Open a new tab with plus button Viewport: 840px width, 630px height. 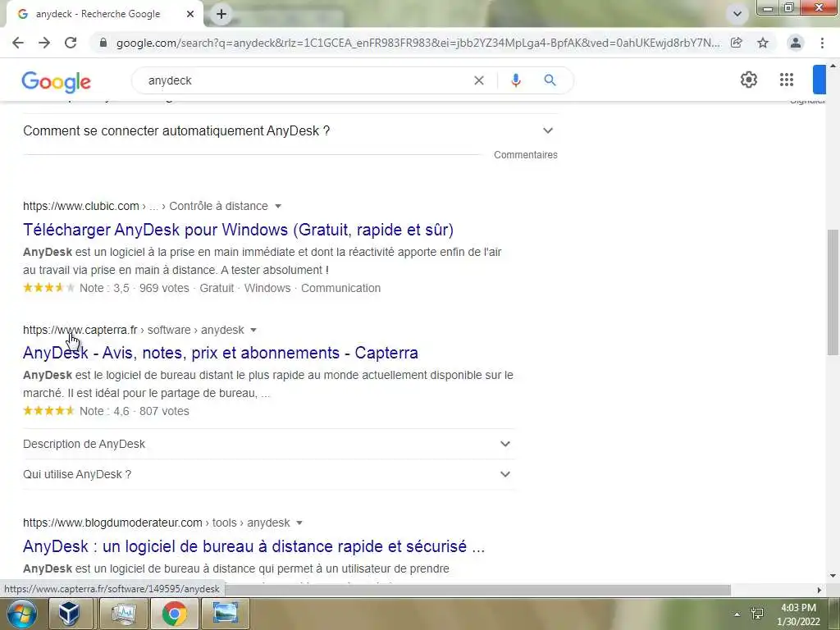[x=221, y=14]
